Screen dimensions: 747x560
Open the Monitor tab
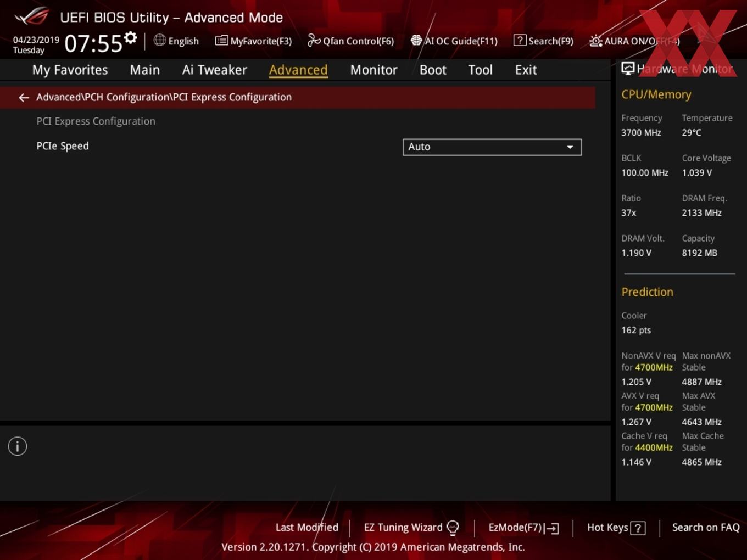coord(374,70)
